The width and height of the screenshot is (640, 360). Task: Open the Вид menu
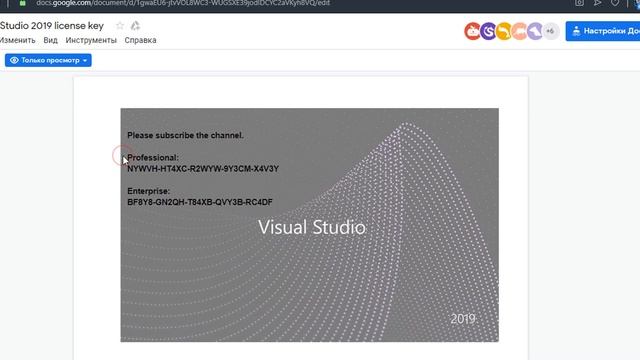click(50, 40)
